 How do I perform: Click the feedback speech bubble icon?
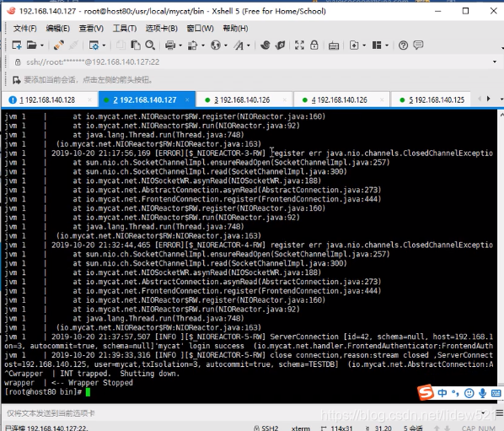point(418,45)
